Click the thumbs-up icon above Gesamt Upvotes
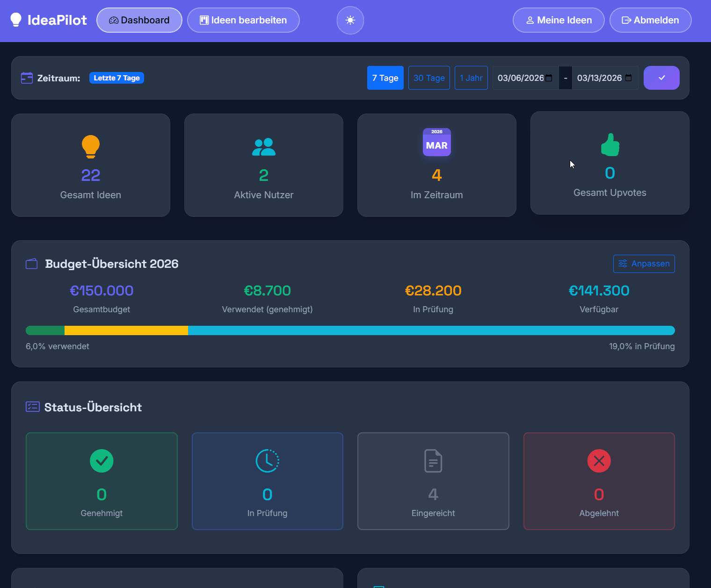 (x=609, y=144)
